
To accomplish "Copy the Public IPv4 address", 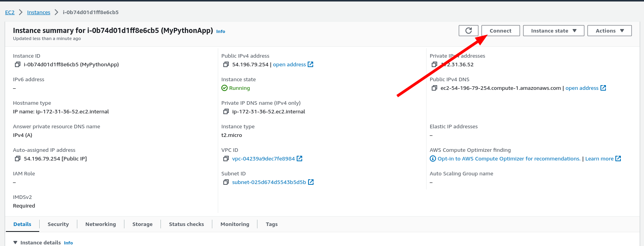I will (x=226, y=64).
